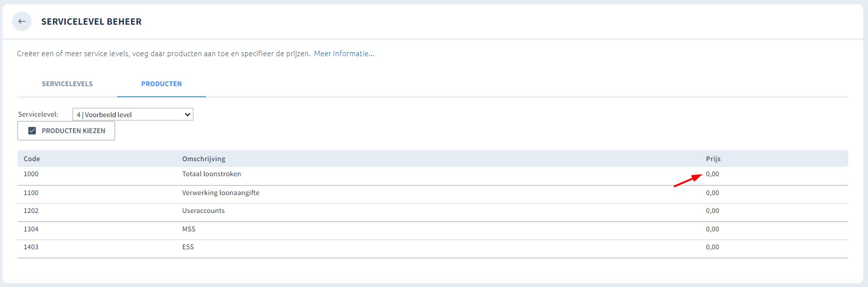Open the Servicelevel dropdown
This screenshot has height=287, width=868.
click(x=133, y=114)
